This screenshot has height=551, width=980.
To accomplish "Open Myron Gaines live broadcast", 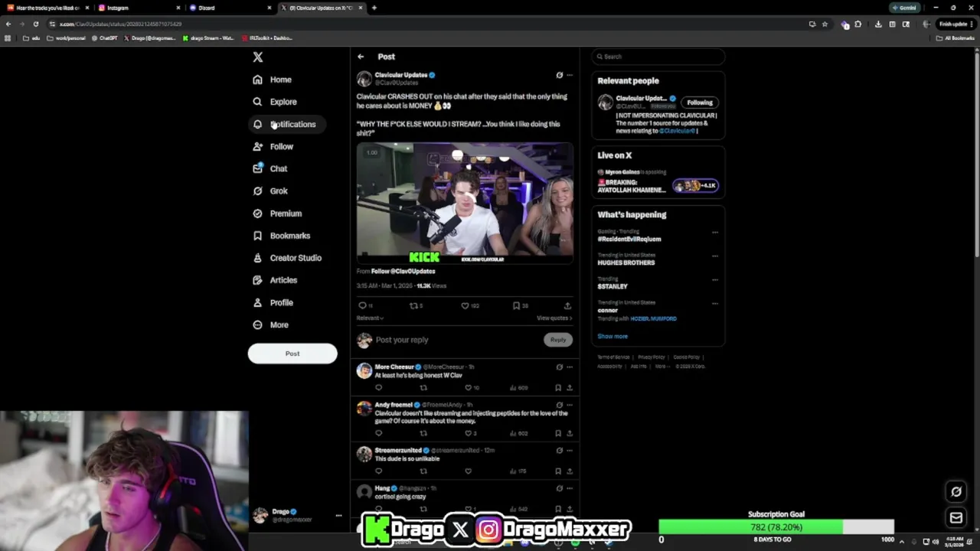I will (x=658, y=182).
